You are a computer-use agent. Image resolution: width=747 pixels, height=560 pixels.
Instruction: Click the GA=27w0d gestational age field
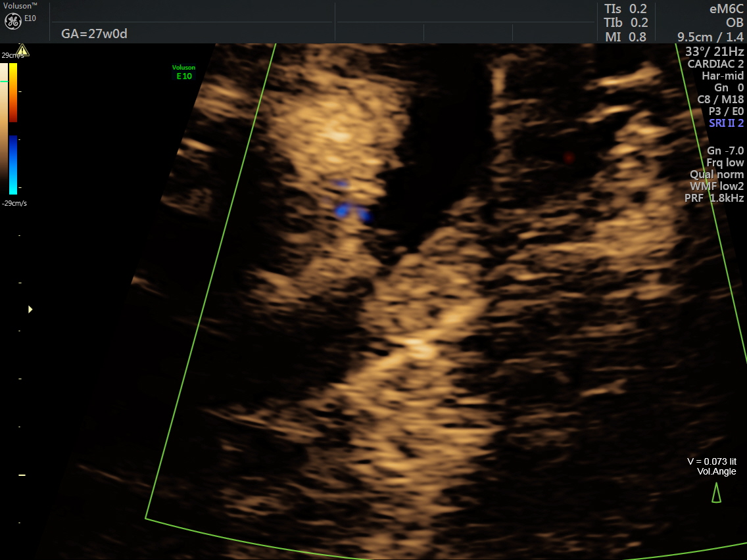tap(94, 34)
